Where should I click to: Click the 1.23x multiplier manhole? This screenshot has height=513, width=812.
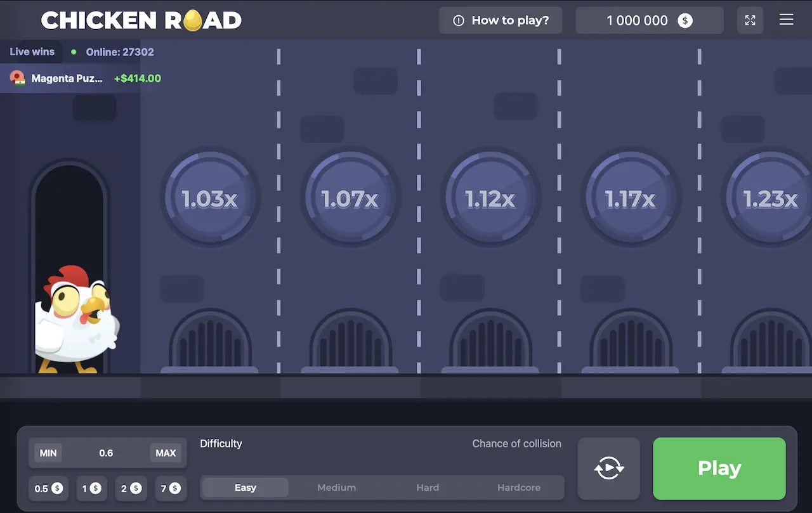coord(769,198)
